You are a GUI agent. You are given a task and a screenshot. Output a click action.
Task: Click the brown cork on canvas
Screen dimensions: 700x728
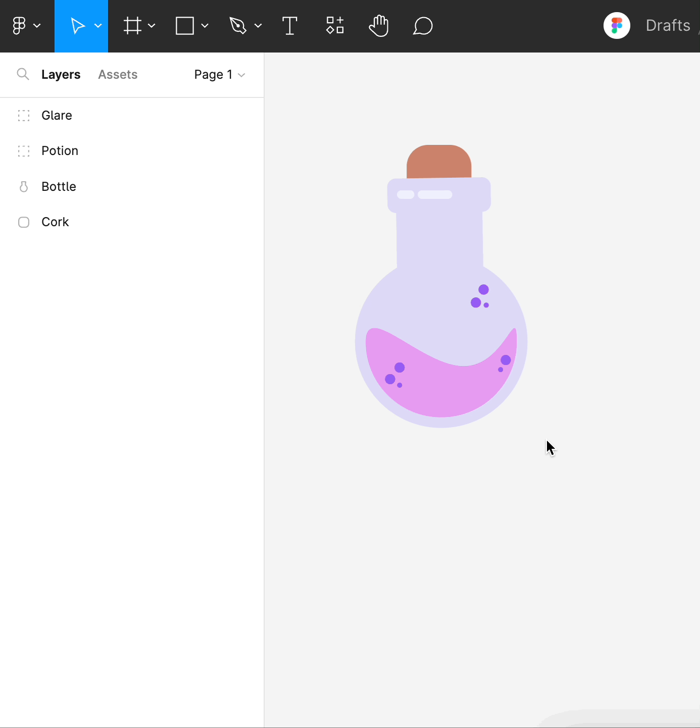(439, 161)
